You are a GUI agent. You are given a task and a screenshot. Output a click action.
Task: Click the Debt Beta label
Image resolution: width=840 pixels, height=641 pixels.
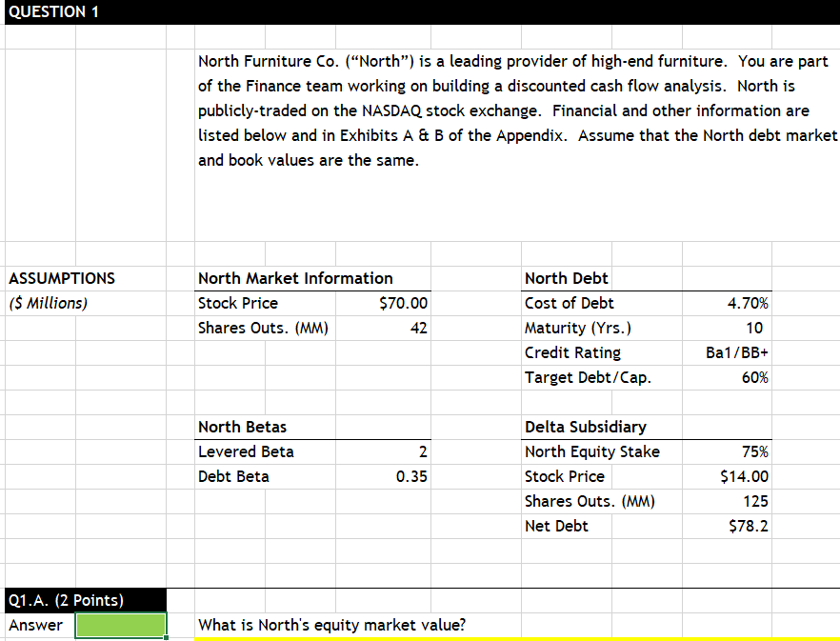pos(233,476)
